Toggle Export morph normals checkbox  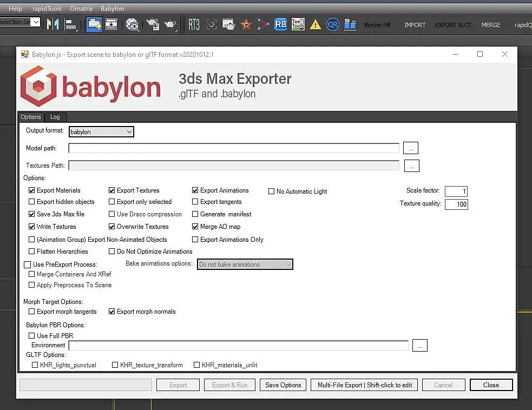pyautogui.click(x=111, y=312)
